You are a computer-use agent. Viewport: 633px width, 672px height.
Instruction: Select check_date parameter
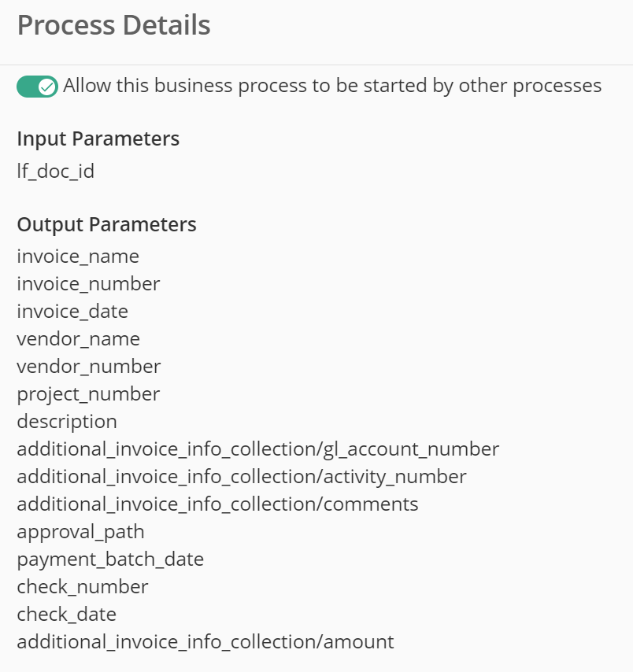click(66, 614)
